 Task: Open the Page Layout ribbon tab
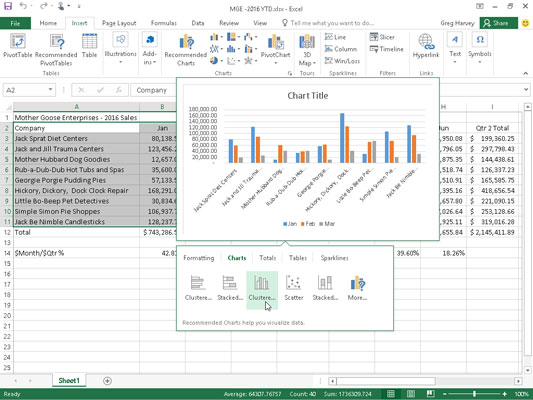point(119,23)
